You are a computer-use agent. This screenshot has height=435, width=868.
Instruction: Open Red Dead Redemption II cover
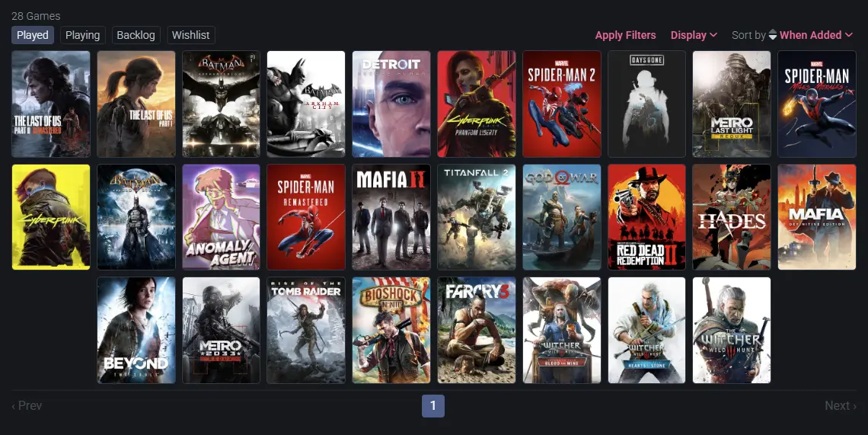(646, 217)
